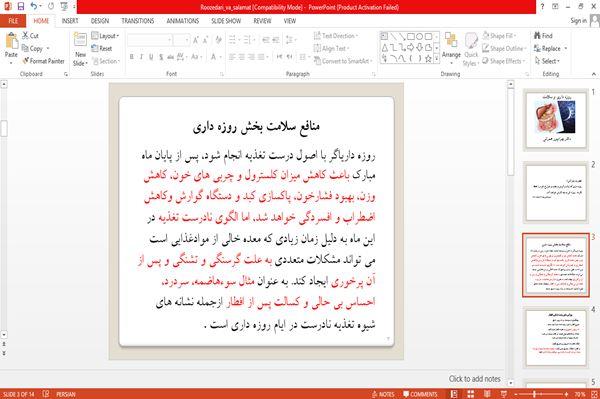Expand the Layout dropdown
This screenshot has width=600, height=399.
click(105, 36)
